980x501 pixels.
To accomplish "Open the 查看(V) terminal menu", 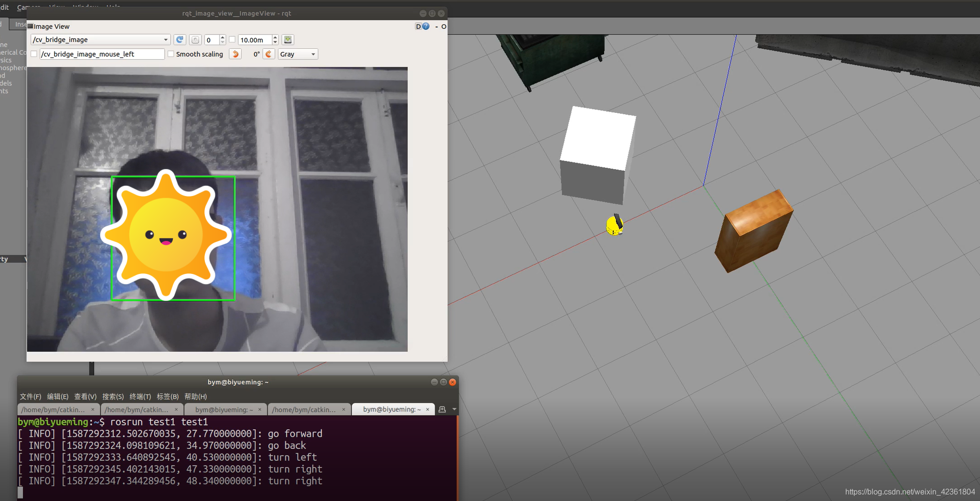I will point(85,396).
